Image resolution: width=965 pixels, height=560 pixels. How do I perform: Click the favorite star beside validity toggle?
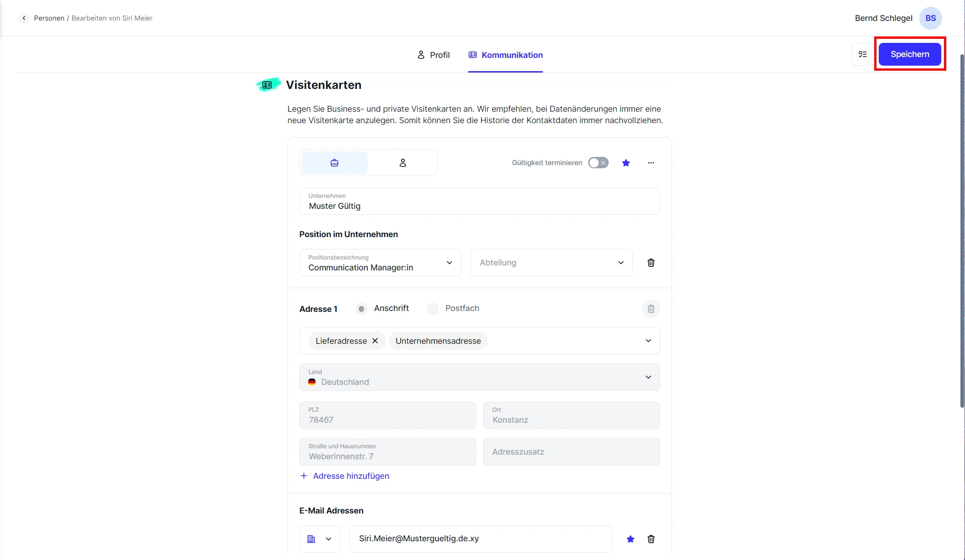626,163
